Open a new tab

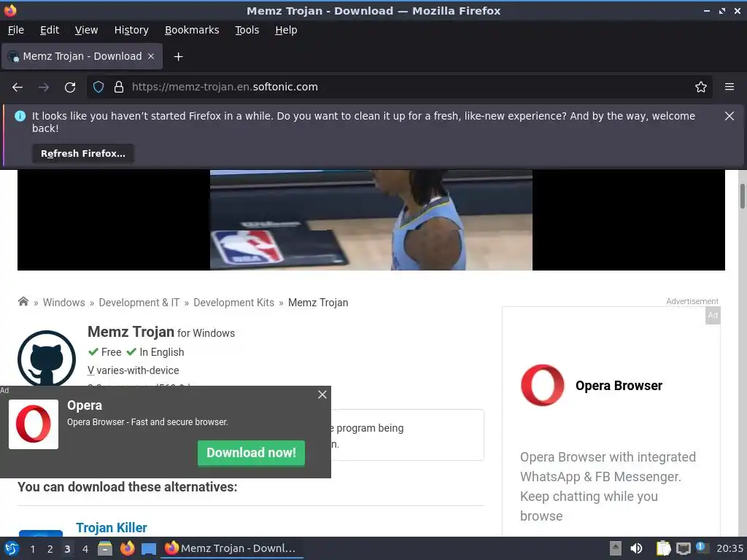[x=178, y=57]
